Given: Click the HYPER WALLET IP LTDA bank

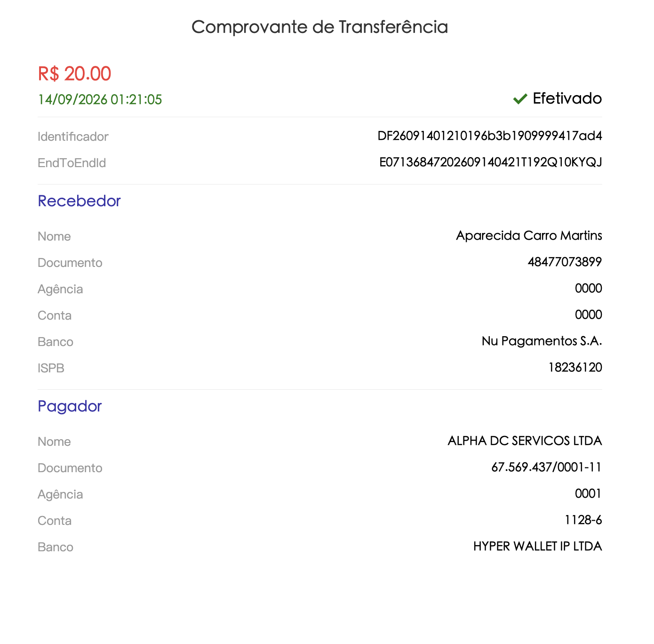Looking at the screenshot, I should coord(537,547).
